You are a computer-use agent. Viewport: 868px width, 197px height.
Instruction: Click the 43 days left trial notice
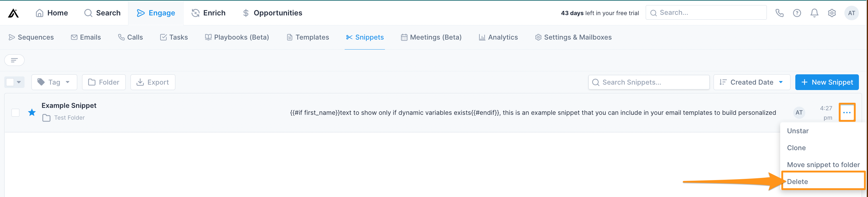pos(600,13)
